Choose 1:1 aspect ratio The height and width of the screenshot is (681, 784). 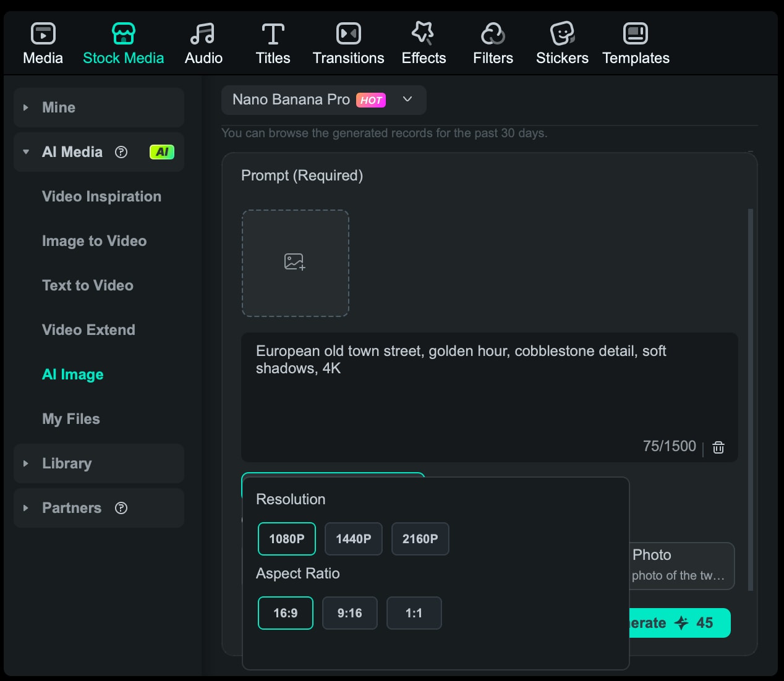(x=414, y=613)
